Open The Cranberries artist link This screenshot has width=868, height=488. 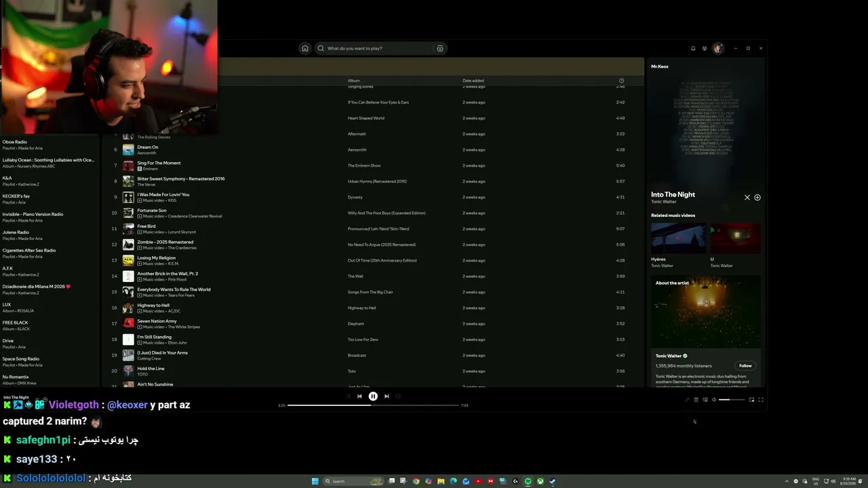[x=182, y=248]
